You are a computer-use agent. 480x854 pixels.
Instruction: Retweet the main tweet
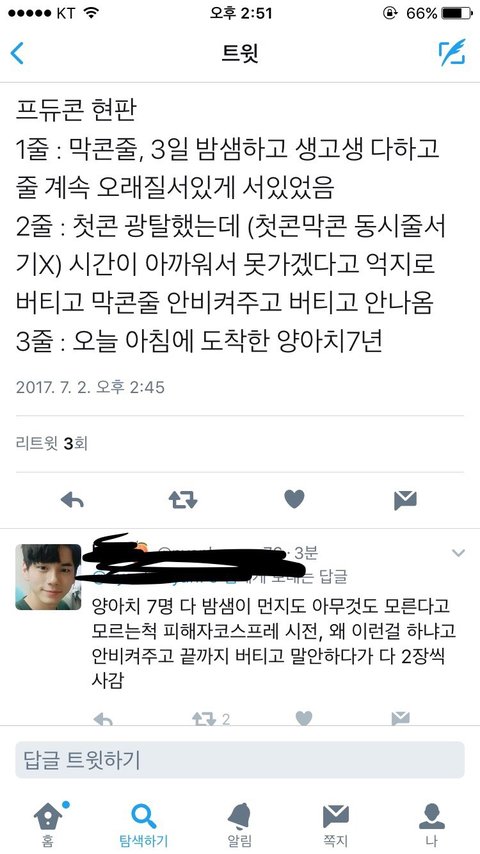tap(183, 499)
